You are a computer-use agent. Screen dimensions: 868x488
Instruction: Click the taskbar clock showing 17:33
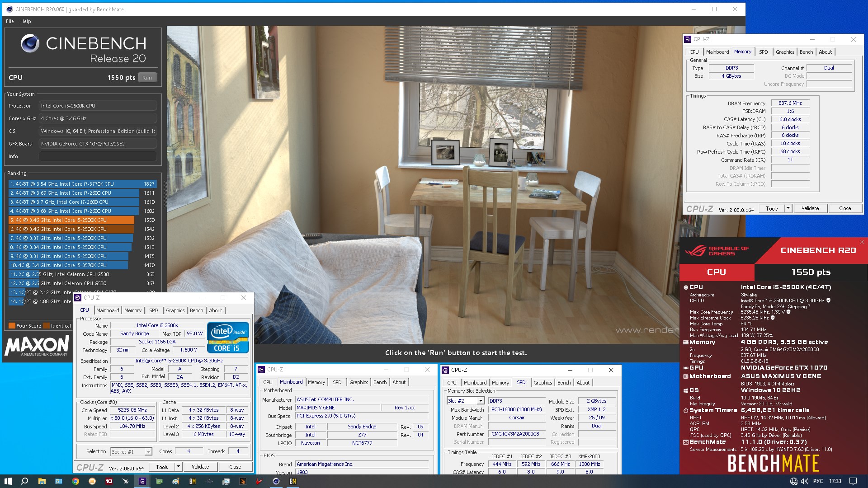(835, 481)
